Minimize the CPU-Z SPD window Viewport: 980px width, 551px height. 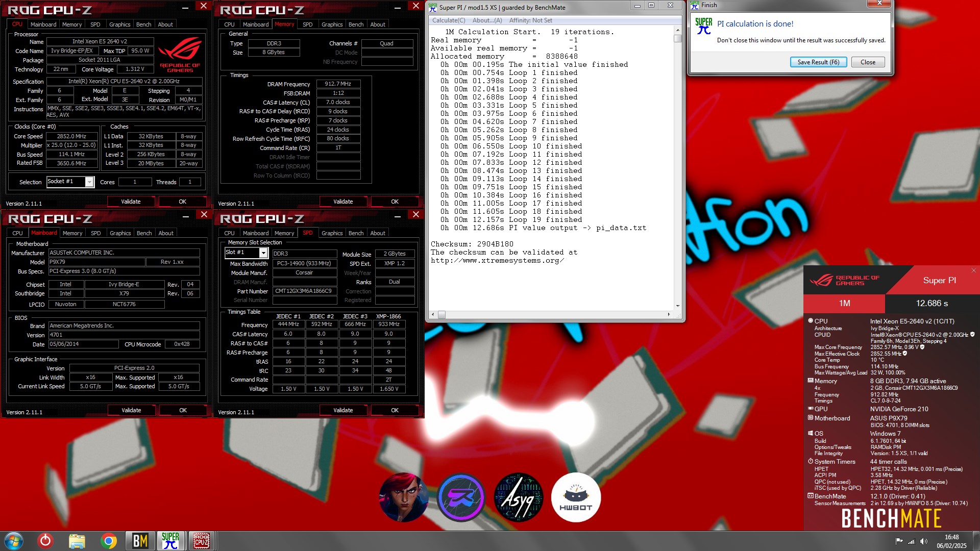pyautogui.click(x=397, y=216)
